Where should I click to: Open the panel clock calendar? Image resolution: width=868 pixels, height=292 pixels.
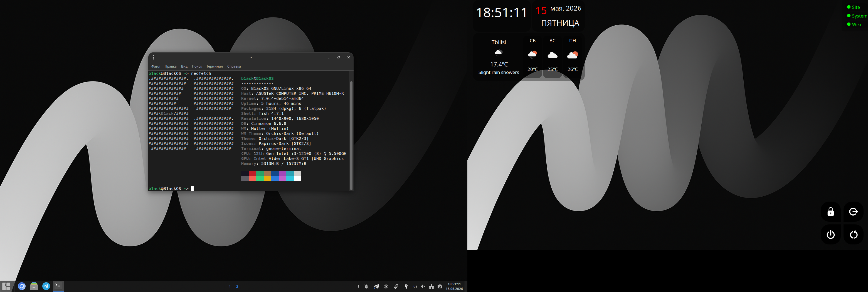coord(454,286)
